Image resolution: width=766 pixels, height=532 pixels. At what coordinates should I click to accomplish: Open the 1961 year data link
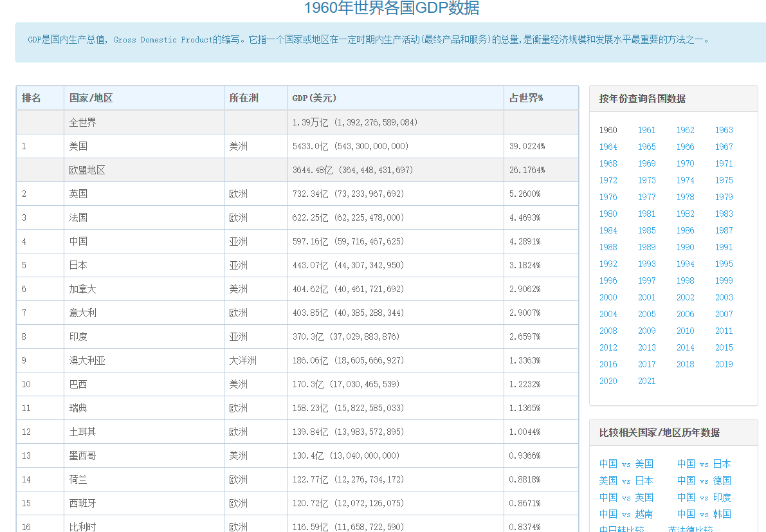(646, 130)
